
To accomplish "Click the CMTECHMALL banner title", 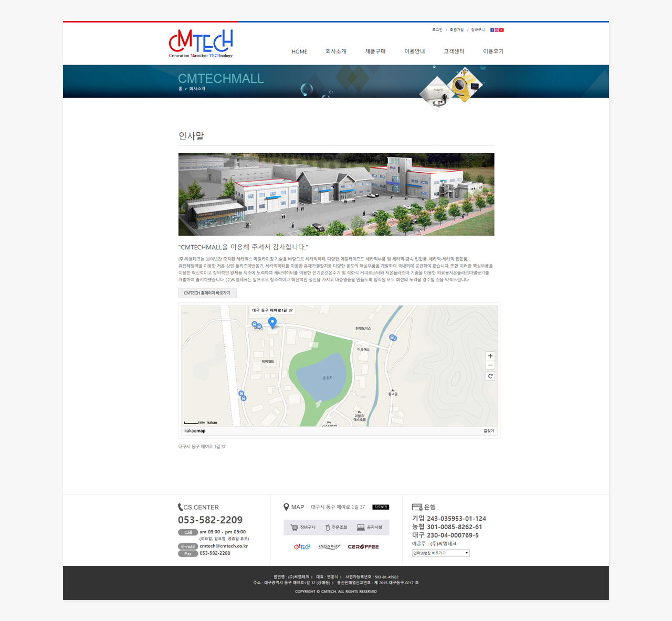I will (x=220, y=79).
